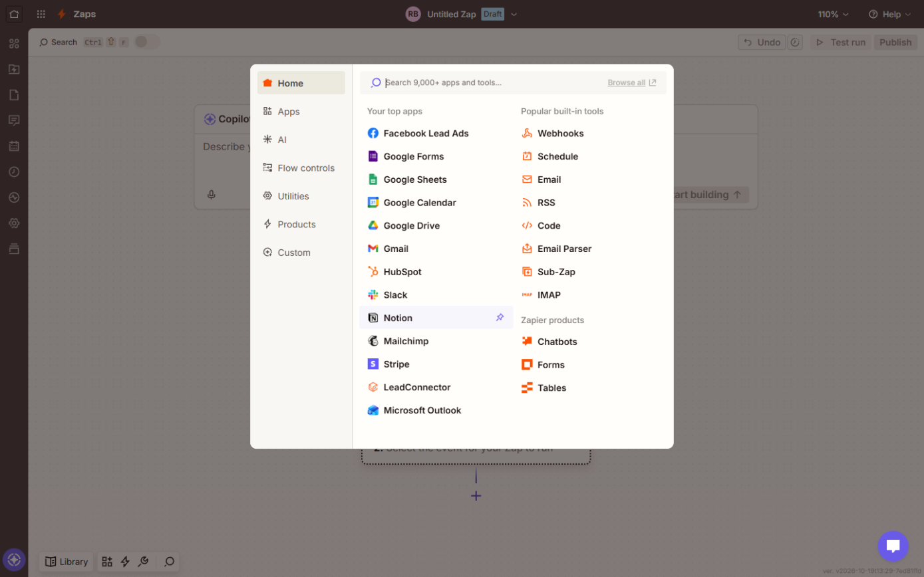Choose Tables under Zapier products
The width and height of the screenshot is (924, 577).
click(x=590, y=388)
